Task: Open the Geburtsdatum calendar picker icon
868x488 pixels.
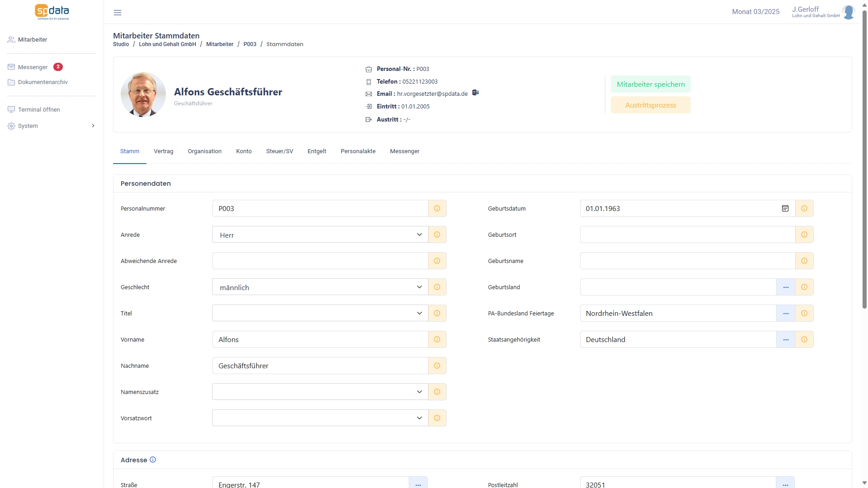Action: click(x=785, y=209)
